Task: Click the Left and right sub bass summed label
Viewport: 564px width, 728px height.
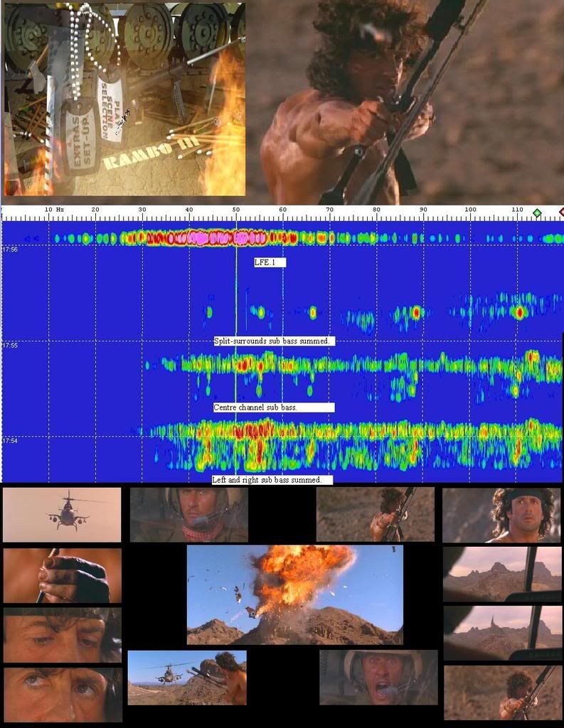Action: [x=272, y=480]
